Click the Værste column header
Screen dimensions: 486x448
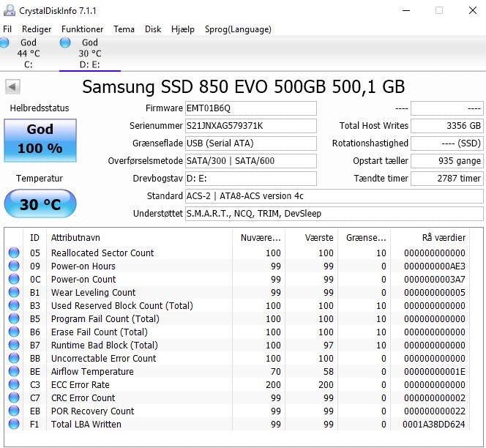311,237
